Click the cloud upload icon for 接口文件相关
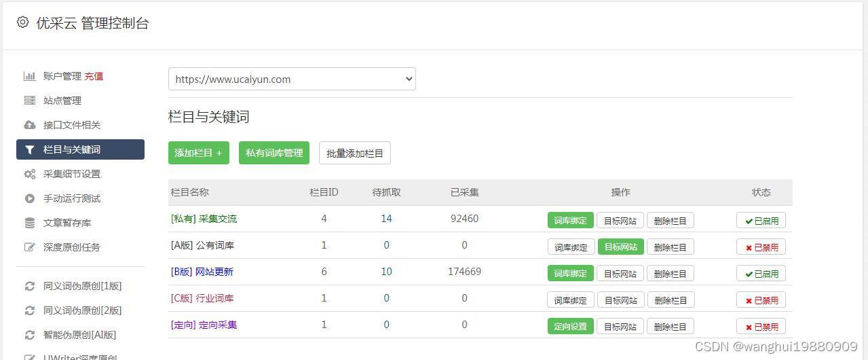Viewport: 868px width, 360px height. click(x=29, y=125)
